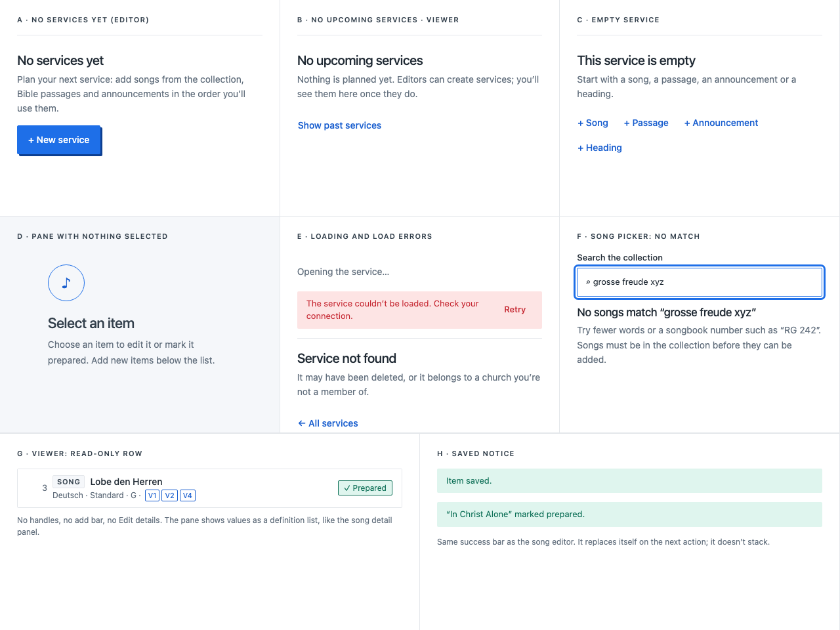Retry loading the service
840x630 pixels.
tap(514, 310)
